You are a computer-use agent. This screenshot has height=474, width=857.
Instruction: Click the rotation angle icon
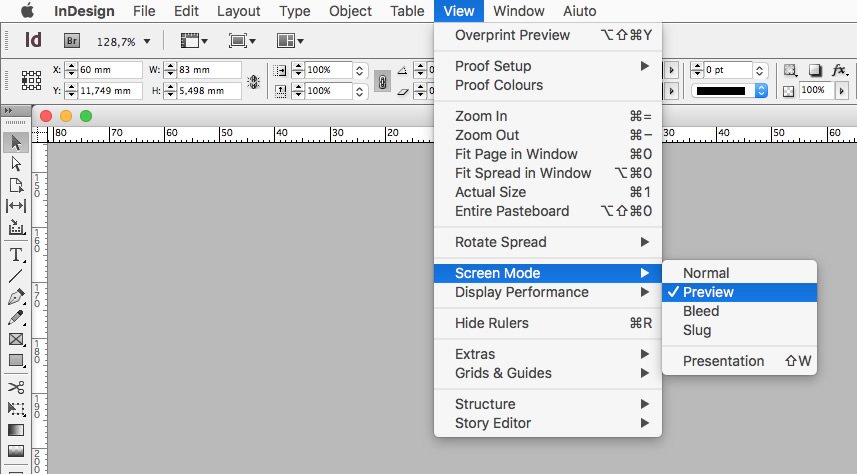[402, 71]
